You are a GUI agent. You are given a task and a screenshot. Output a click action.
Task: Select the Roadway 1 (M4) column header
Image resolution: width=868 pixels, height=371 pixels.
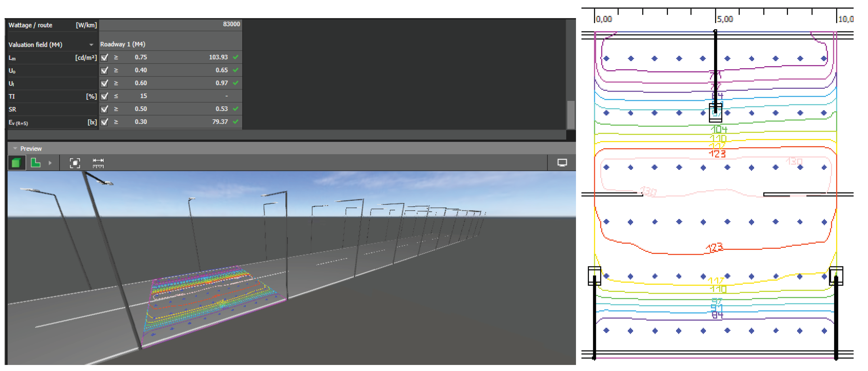(x=123, y=44)
